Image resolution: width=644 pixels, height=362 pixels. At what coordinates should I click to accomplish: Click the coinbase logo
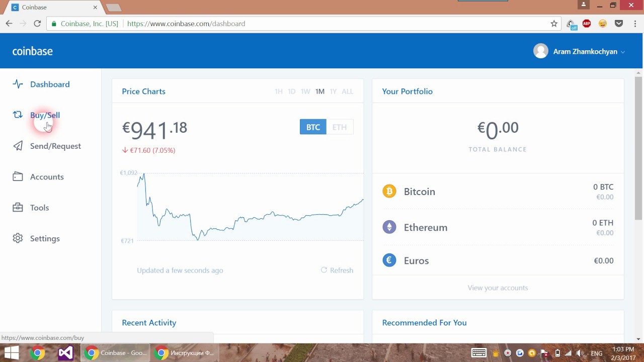pos(33,51)
